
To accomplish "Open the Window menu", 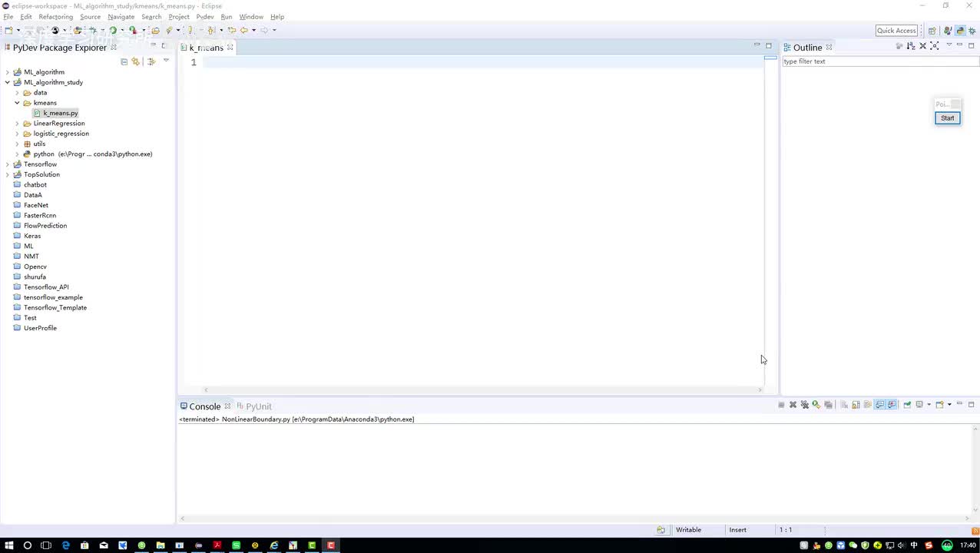I will 251,17.
